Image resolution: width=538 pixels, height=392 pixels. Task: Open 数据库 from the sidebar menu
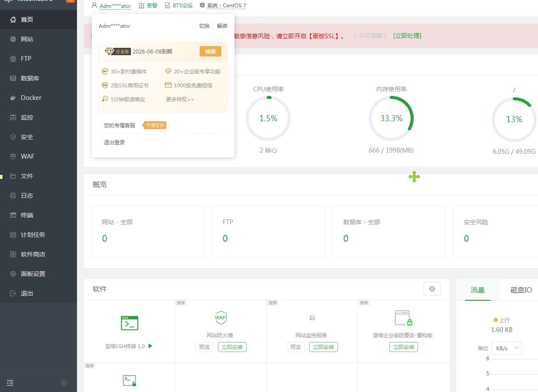(30, 78)
